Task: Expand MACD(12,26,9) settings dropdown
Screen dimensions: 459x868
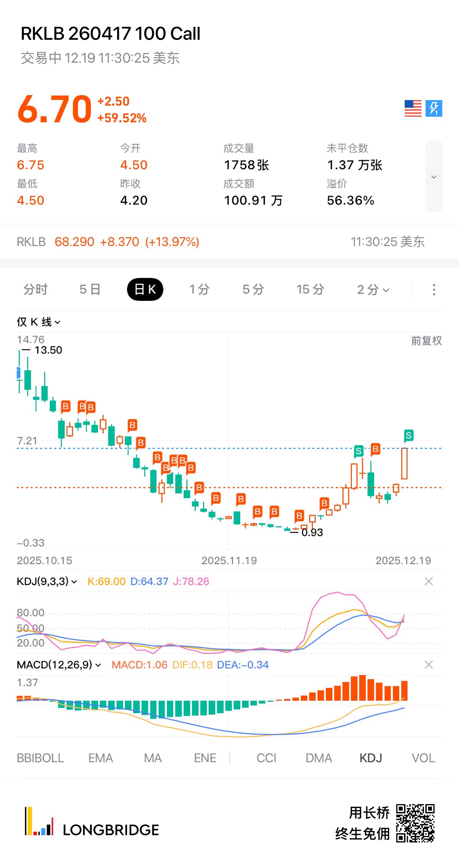Action: (59, 665)
